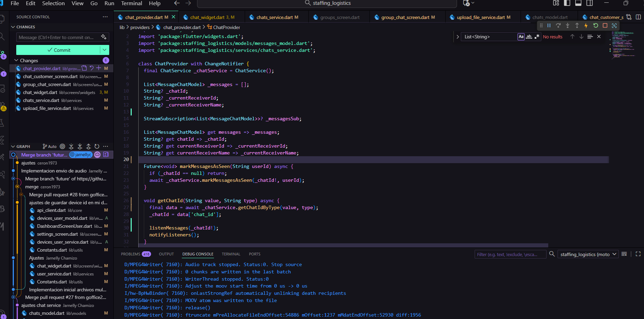Open the staffing_logistics debug session dropdown

(x=587, y=254)
